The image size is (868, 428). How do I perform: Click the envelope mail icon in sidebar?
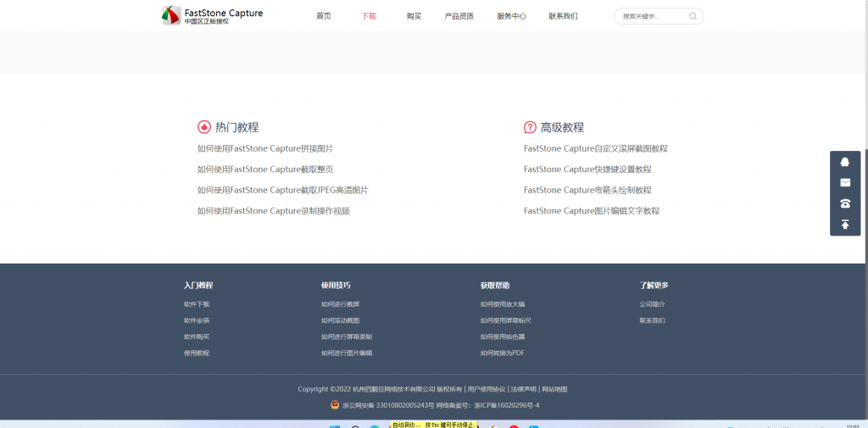[845, 183]
